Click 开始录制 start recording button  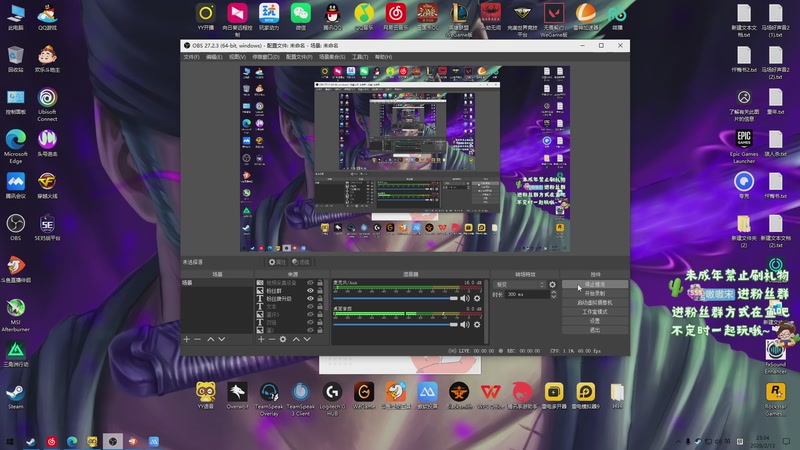pyautogui.click(x=595, y=293)
